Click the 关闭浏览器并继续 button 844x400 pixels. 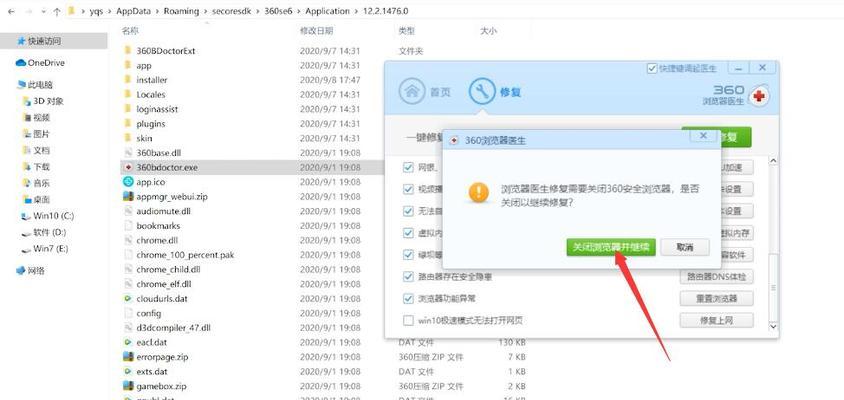pyautogui.click(x=611, y=248)
